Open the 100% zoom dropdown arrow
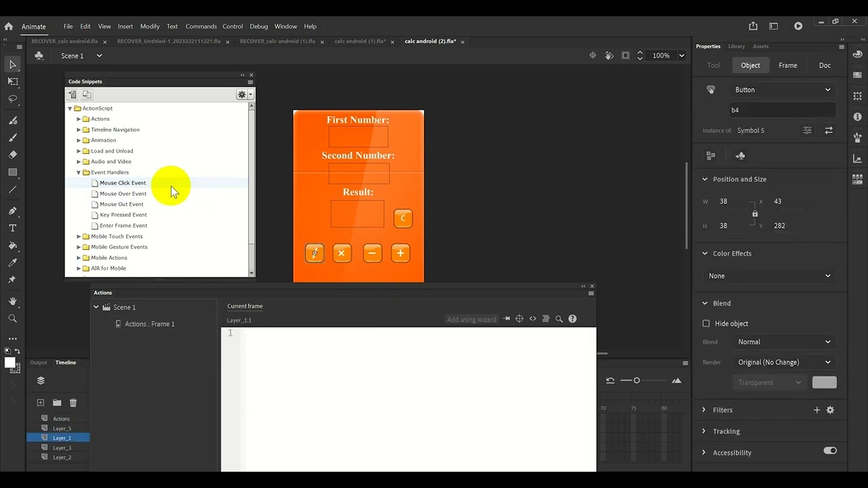The image size is (868, 488). [x=682, y=56]
